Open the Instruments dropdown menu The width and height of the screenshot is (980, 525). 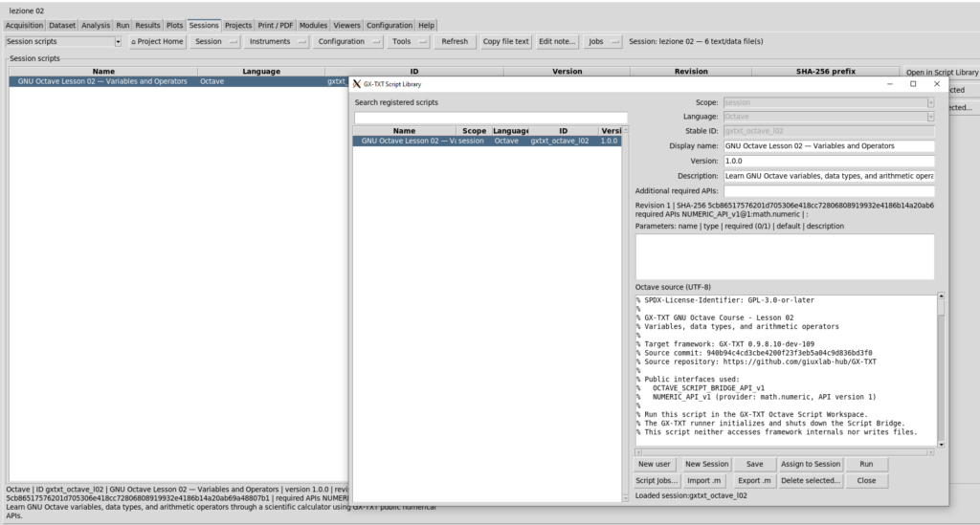pyautogui.click(x=277, y=42)
